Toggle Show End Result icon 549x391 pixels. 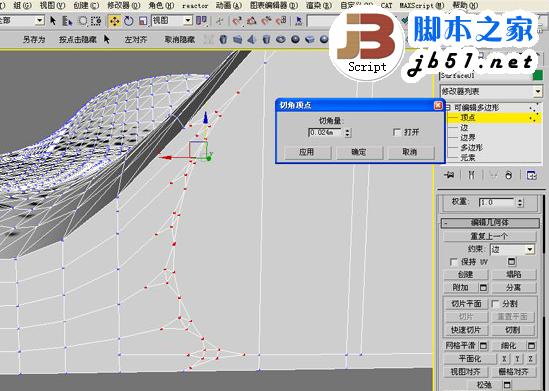(x=471, y=175)
